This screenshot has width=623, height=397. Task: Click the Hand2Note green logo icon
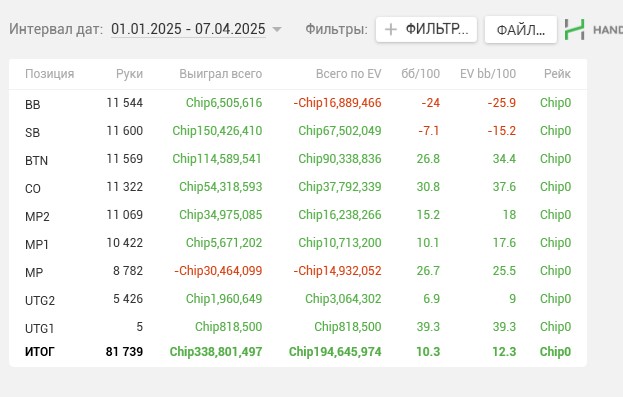coord(575,29)
